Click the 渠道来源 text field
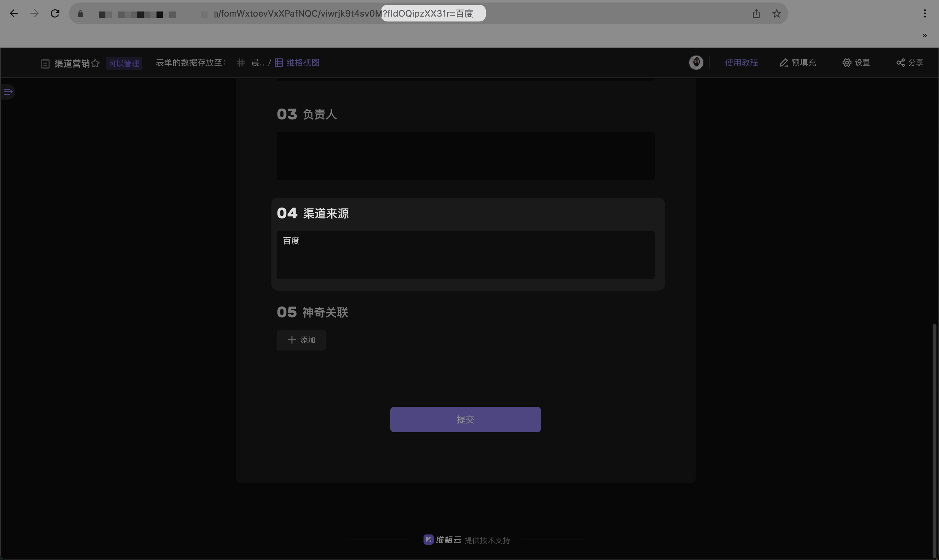 click(x=465, y=255)
